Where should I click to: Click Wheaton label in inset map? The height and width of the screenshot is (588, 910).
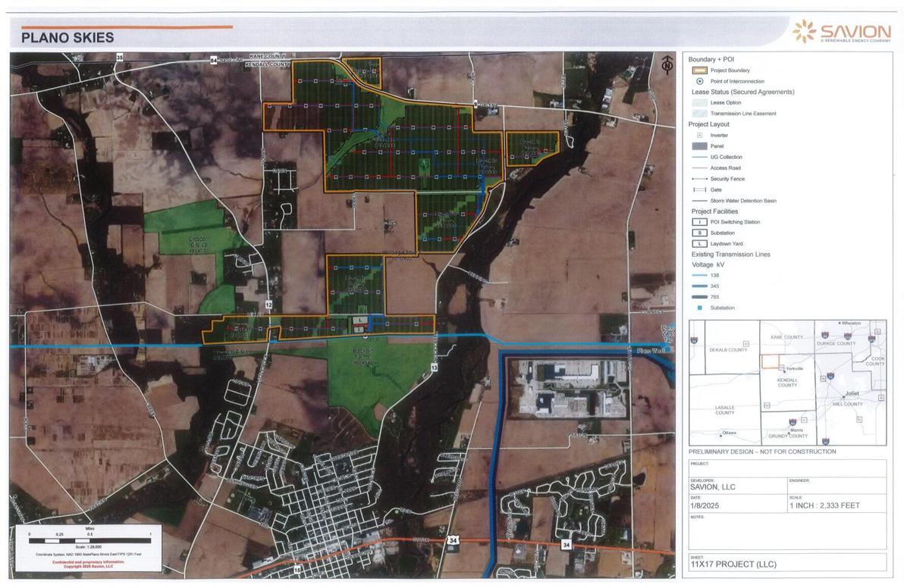[851, 324]
